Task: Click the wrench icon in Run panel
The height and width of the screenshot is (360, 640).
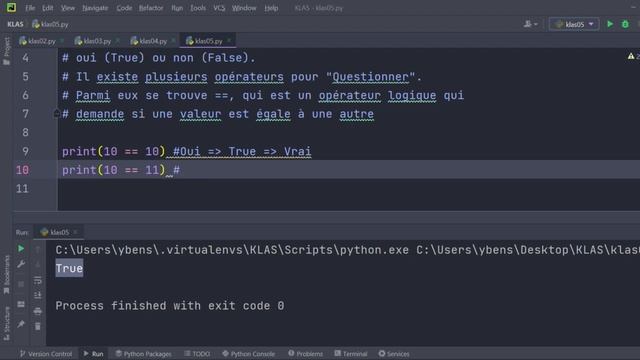Action: coord(21,264)
